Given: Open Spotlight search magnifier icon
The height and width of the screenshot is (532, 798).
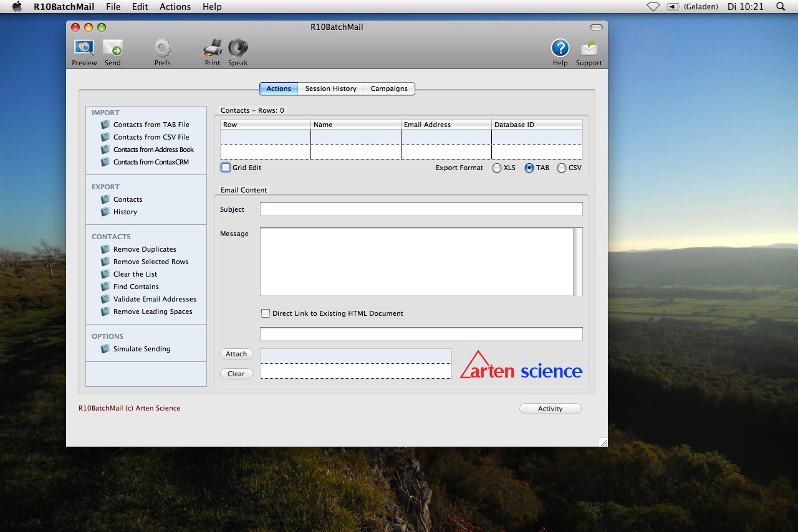Looking at the screenshot, I should tap(781, 6).
